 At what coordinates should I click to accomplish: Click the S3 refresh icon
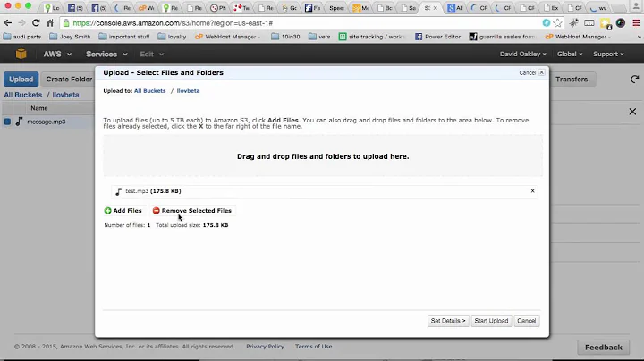634,80
